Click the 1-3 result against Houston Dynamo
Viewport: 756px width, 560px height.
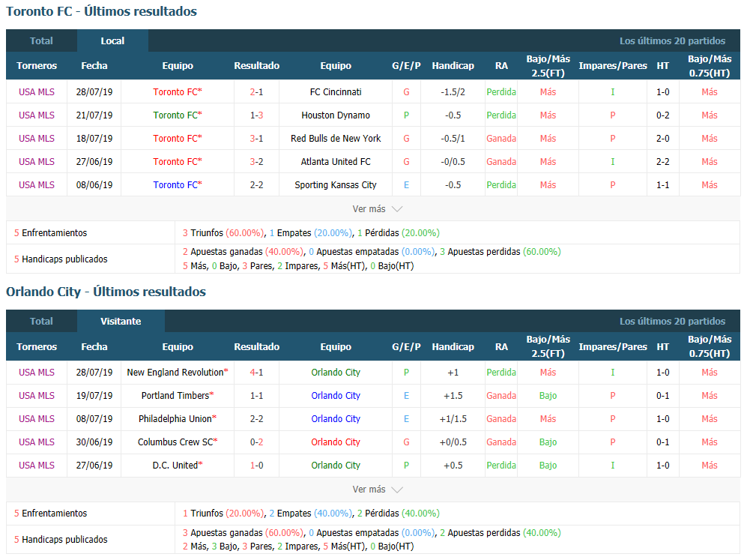(x=256, y=115)
